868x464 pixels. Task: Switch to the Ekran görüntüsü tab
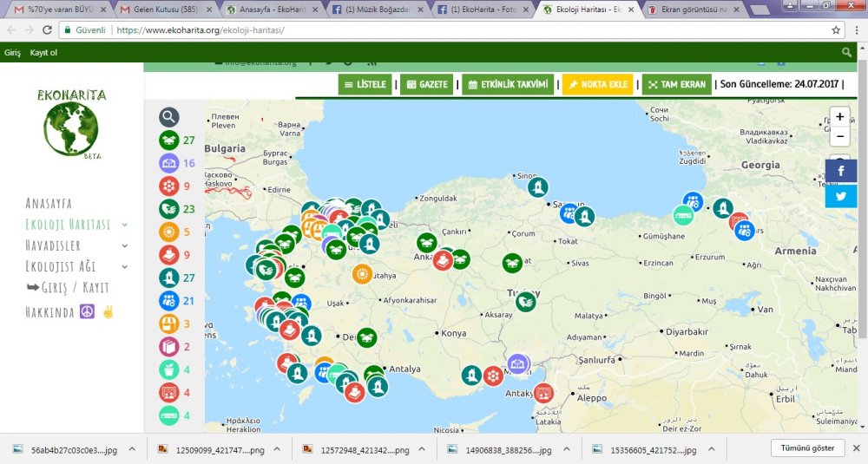tap(694, 10)
